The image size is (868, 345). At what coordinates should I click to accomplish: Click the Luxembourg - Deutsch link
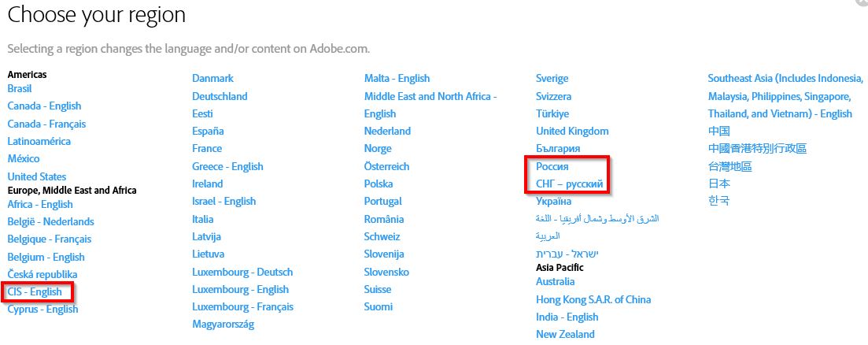[x=242, y=272]
